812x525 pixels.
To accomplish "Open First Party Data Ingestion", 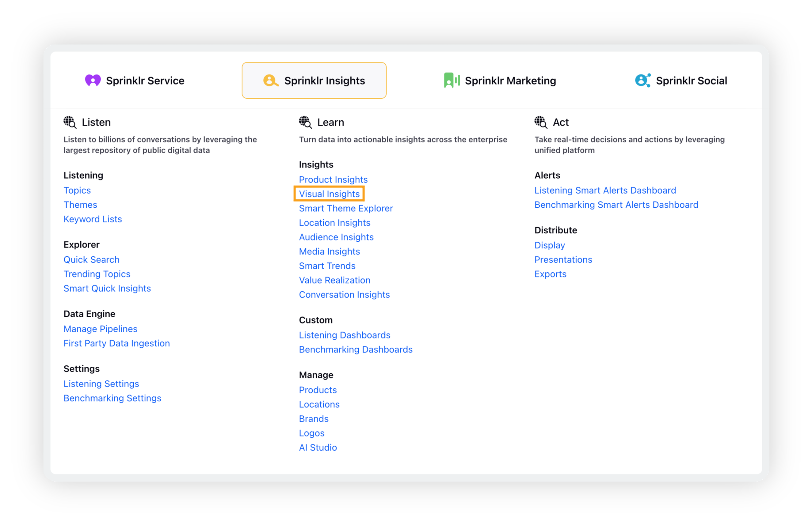I will coord(117,343).
